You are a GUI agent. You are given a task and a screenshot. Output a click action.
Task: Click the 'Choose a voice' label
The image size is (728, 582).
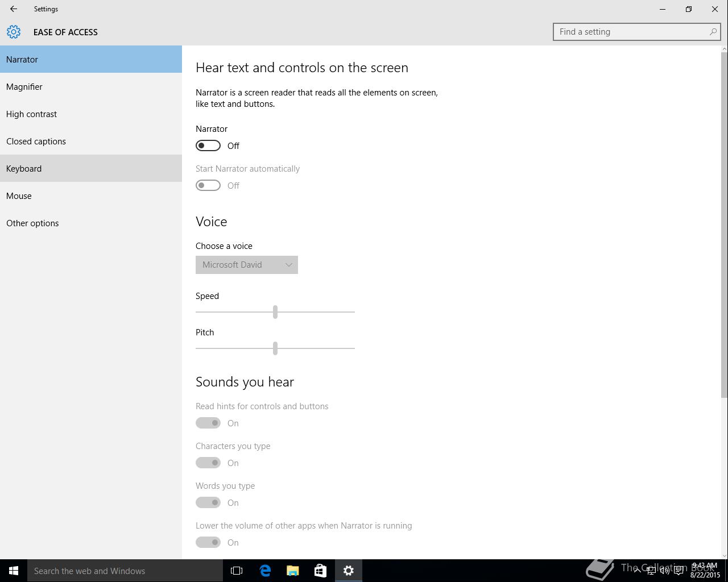pos(224,246)
